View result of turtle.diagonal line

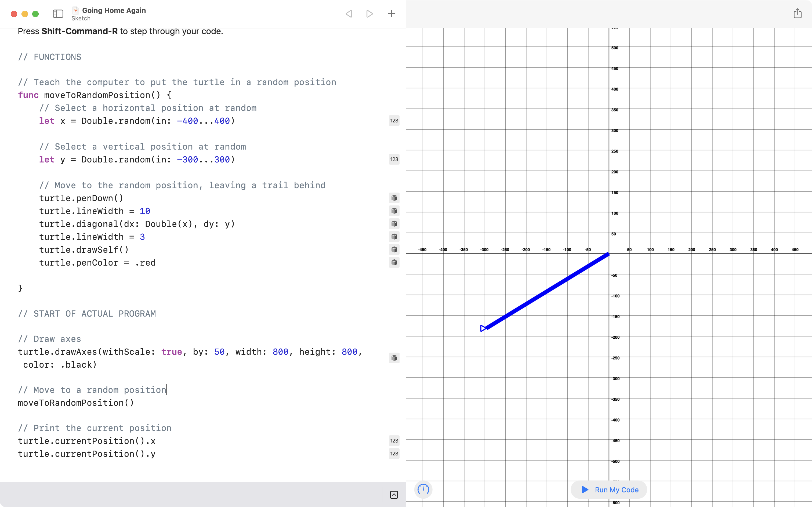click(x=394, y=224)
